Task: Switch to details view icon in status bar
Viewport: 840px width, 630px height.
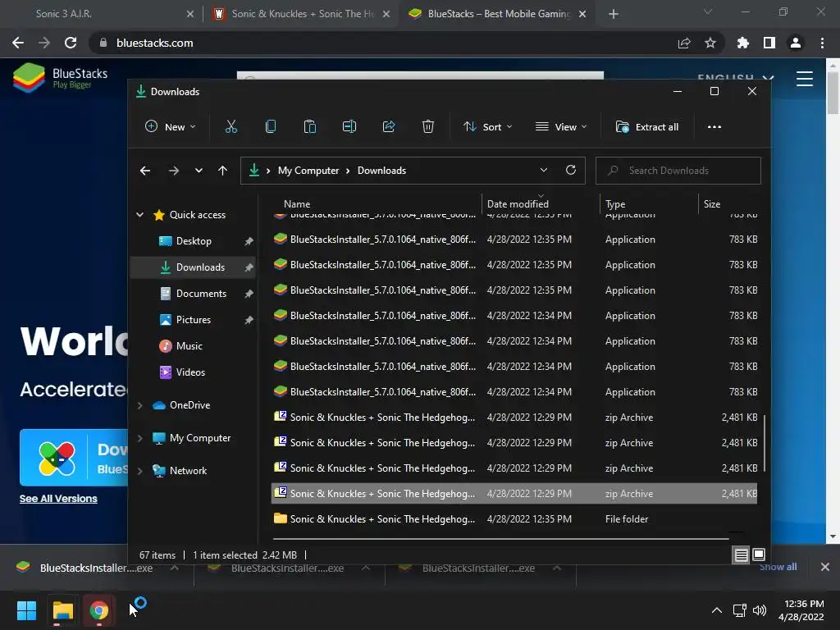Action: tap(741, 555)
